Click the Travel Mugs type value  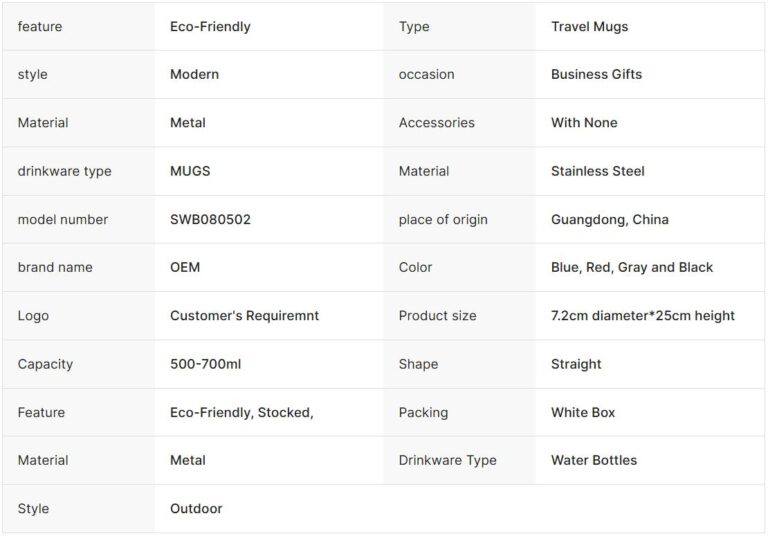point(589,27)
